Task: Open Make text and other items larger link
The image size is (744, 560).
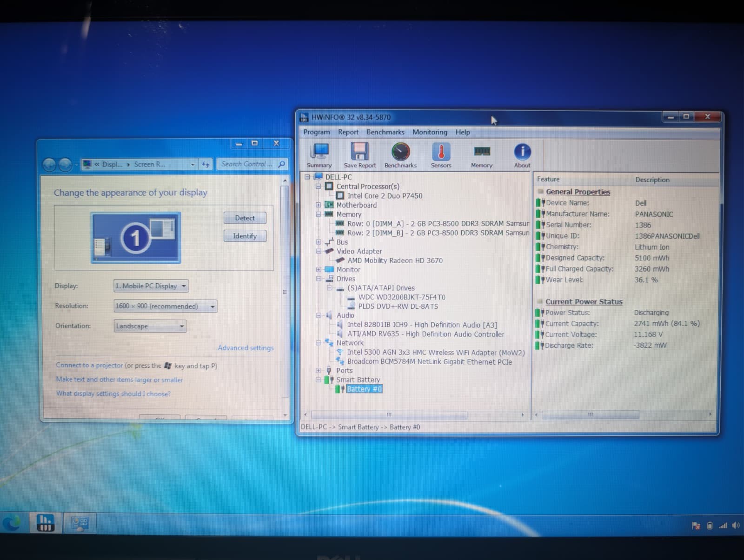Action: coord(120,380)
